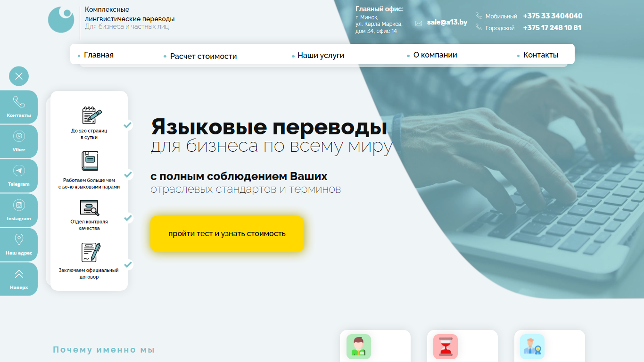Open the Наши услуги menu item

click(x=321, y=55)
